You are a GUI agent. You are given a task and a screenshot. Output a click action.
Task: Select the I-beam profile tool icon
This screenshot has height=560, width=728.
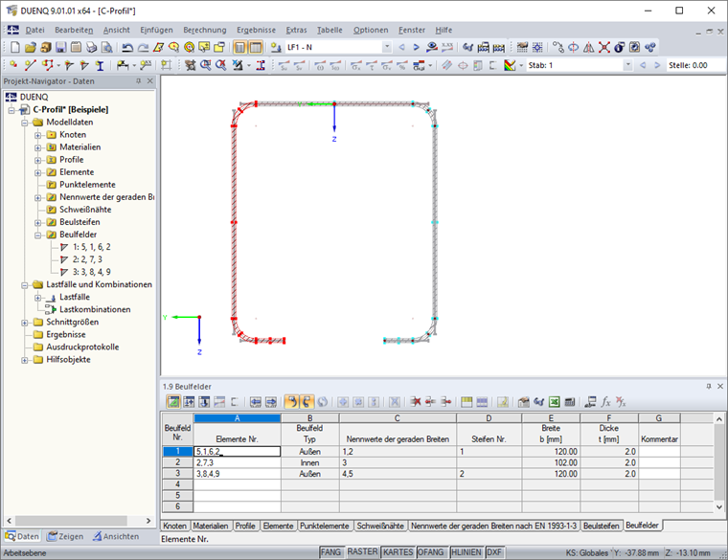coord(100,65)
